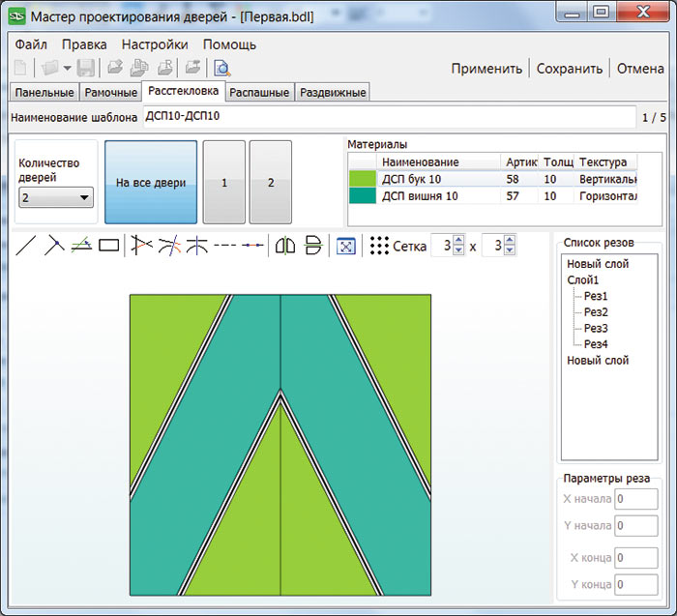The width and height of the screenshot is (677, 616).
Task: Toggle the grid dots icon beside Сетка
Action: tap(379, 246)
